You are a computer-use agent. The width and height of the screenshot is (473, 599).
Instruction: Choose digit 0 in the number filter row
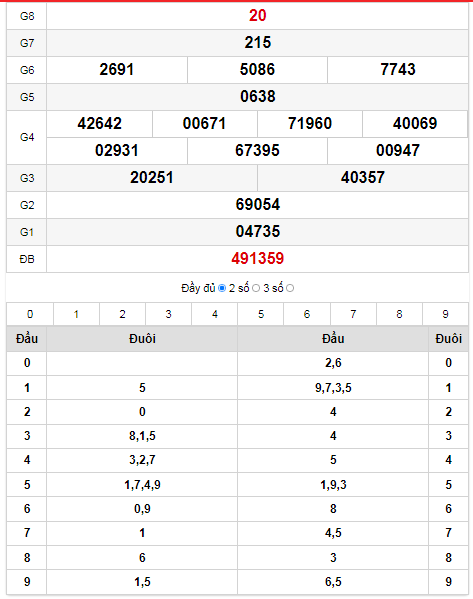30,314
